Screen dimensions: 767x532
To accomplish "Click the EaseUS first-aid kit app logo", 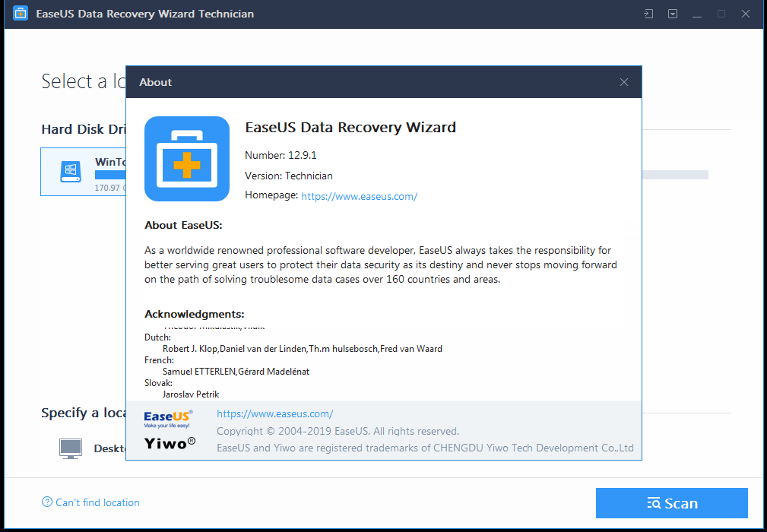I will [187, 159].
